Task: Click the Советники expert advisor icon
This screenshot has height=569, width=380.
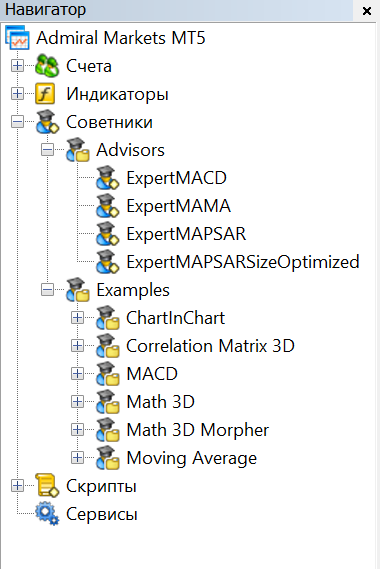Action: (x=47, y=122)
